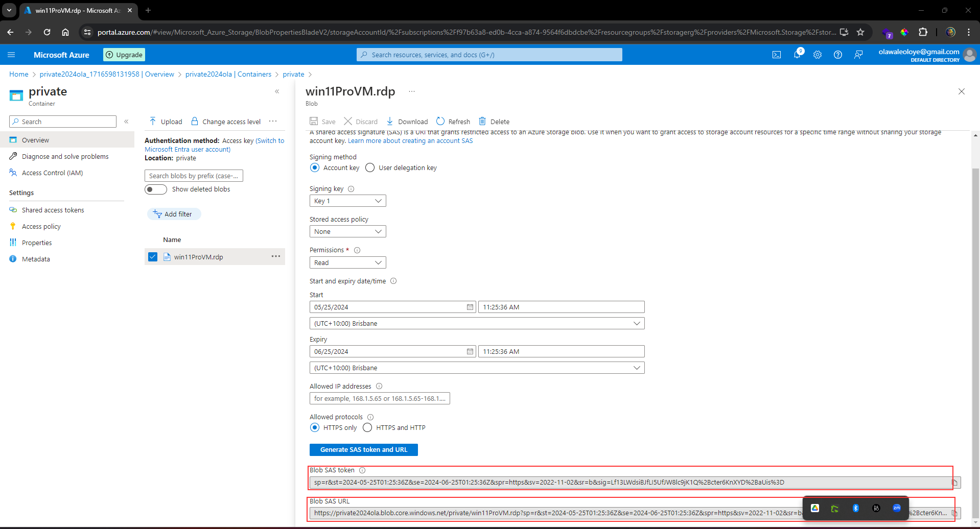Click the Expiry time field
The width and height of the screenshot is (980, 529).
point(562,351)
